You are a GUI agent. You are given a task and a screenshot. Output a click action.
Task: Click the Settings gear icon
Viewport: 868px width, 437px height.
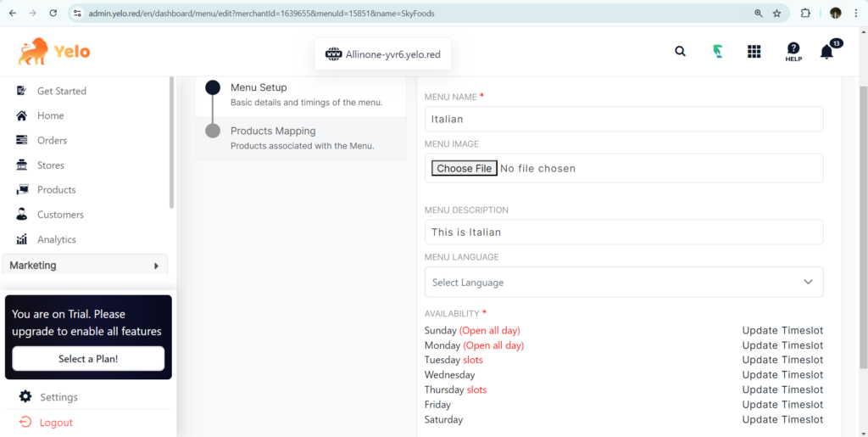coord(25,396)
